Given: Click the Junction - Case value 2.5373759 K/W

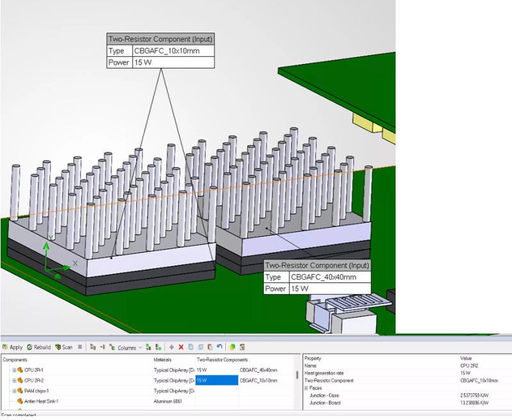Looking at the screenshot, I should click(474, 395).
